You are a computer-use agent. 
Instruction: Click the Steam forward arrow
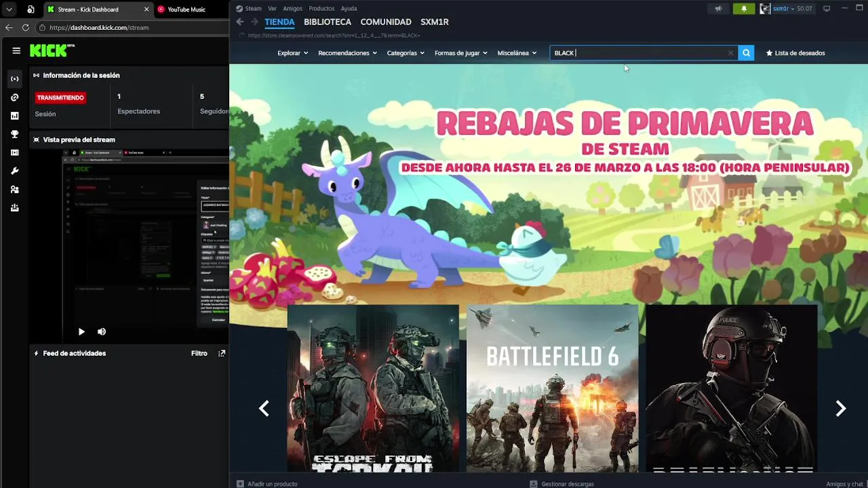tap(255, 22)
